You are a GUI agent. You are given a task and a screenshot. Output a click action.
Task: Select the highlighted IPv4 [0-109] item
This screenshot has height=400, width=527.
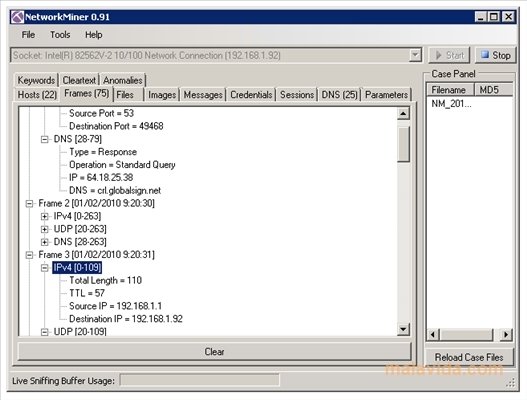click(x=77, y=268)
